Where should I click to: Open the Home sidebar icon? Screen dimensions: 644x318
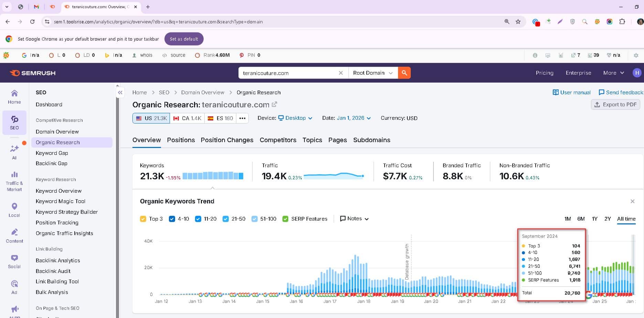[x=14, y=97]
